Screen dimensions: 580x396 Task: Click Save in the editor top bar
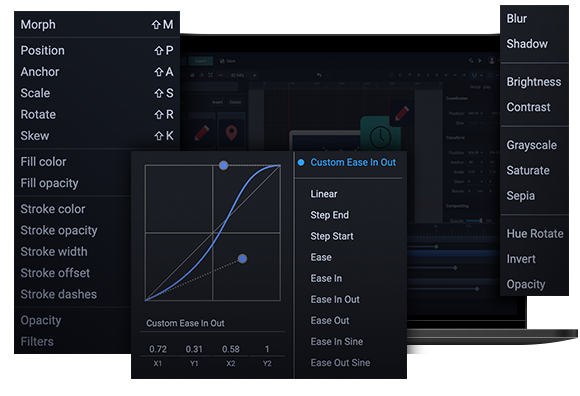(x=228, y=61)
